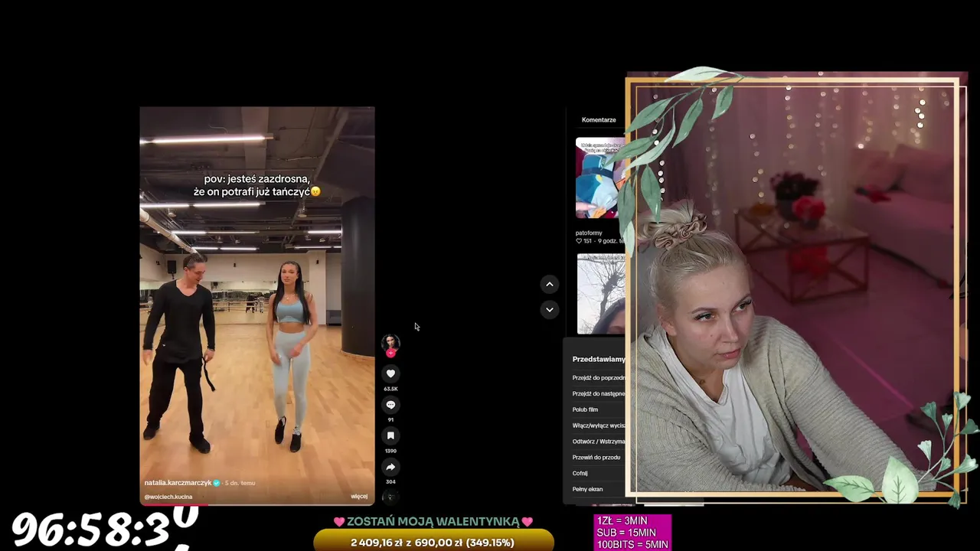Open the spinning music disc icon
The height and width of the screenshot is (551, 980).
click(x=390, y=497)
